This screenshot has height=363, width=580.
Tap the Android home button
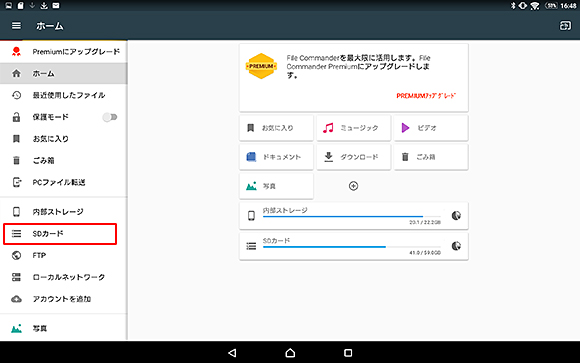pos(290,353)
